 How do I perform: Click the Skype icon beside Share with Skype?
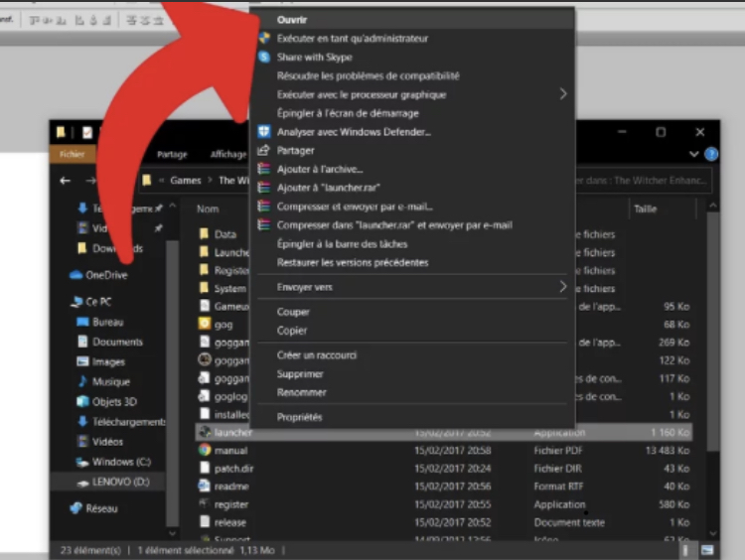point(264,58)
